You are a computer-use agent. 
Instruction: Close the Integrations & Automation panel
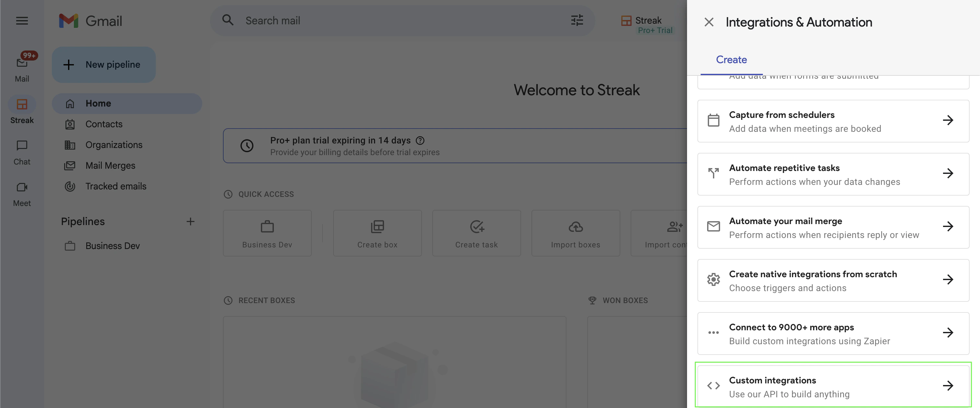(x=708, y=22)
